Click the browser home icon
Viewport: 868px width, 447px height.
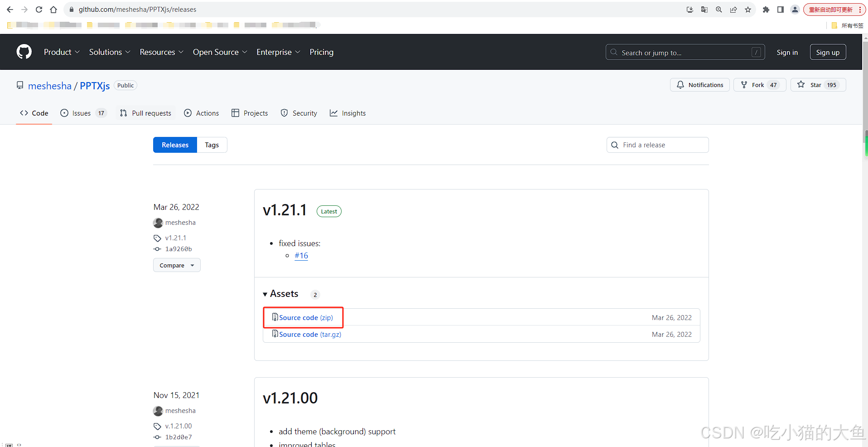[x=53, y=10]
